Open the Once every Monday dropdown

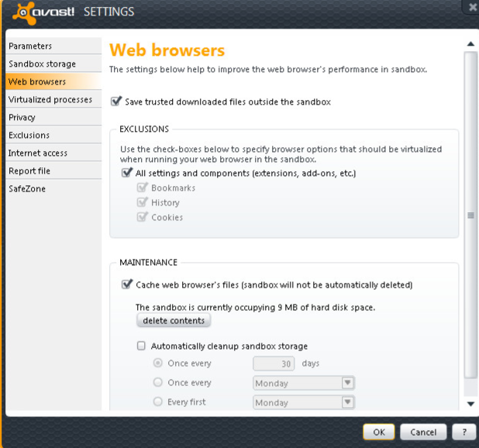coord(304,383)
